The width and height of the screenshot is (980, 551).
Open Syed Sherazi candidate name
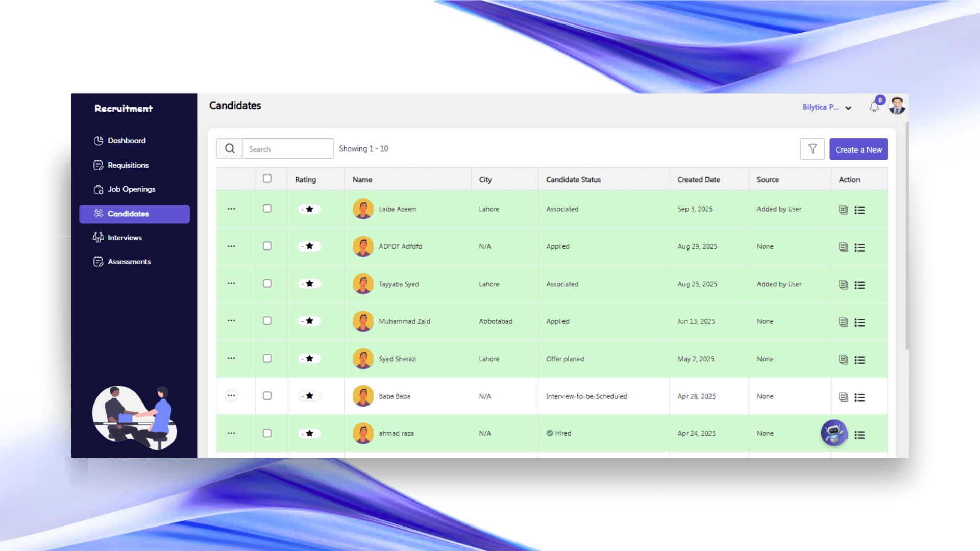[x=397, y=359]
